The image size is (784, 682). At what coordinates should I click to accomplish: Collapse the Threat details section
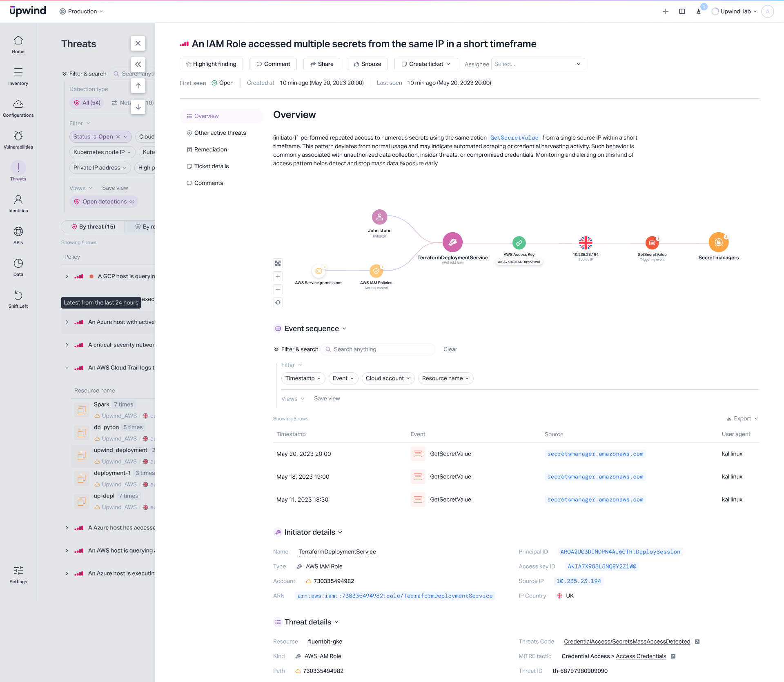(x=336, y=622)
